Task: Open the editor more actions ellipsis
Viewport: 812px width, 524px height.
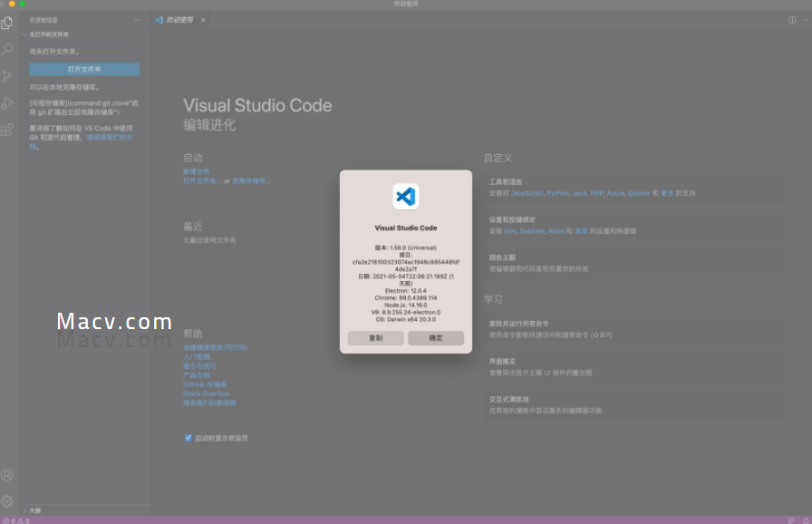Action: point(806,20)
